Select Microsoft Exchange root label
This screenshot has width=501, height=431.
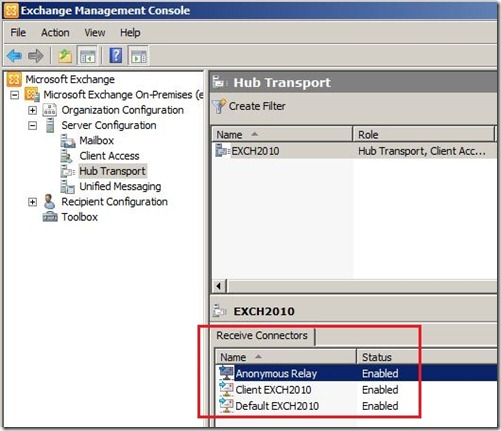[x=70, y=79]
